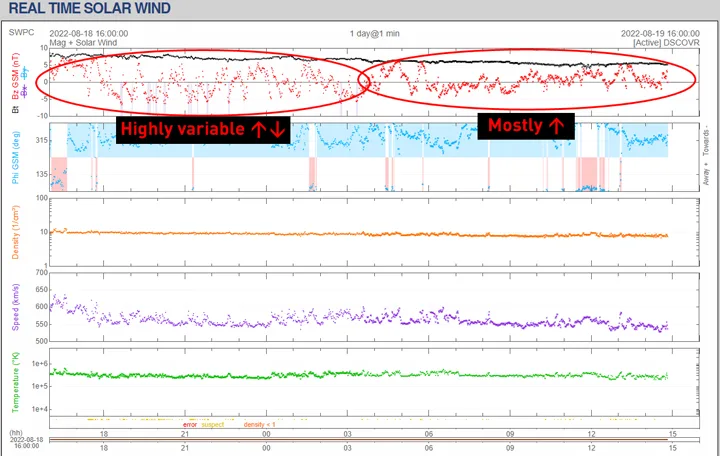Click the green temperature trace
Screen dimensions: 720x456
click(x=358, y=375)
